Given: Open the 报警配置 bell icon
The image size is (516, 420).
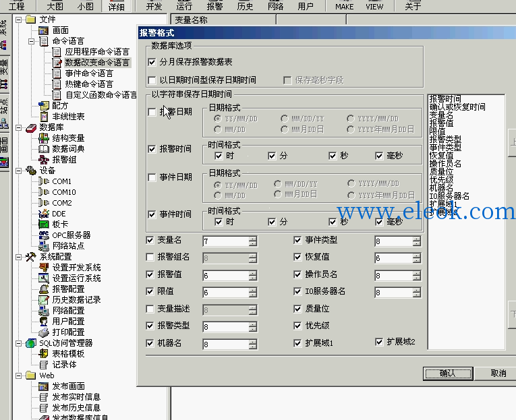Looking at the screenshot, I should (43, 289).
